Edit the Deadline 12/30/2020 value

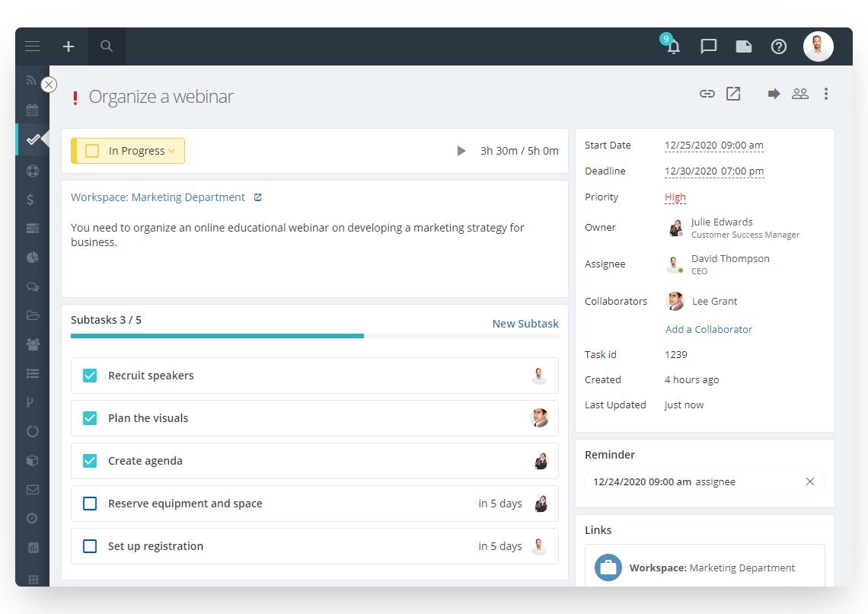tap(714, 171)
